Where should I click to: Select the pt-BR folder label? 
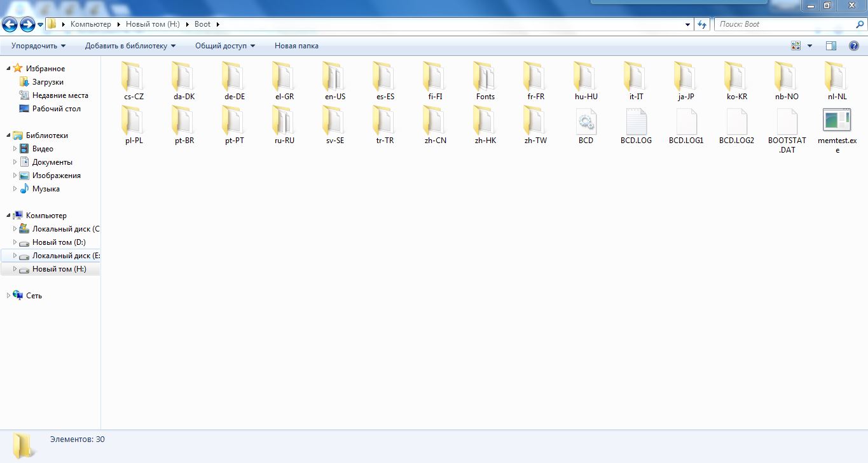184,141
